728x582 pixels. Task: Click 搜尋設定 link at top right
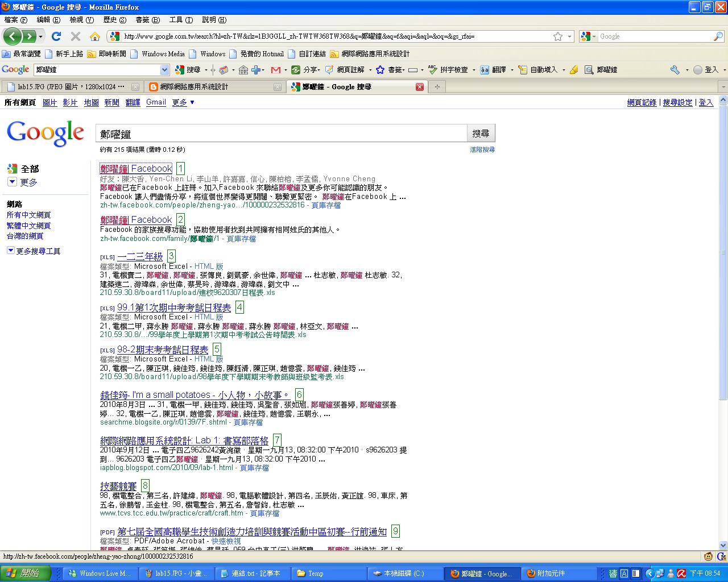pyautogui.click(x=678, y=103)
